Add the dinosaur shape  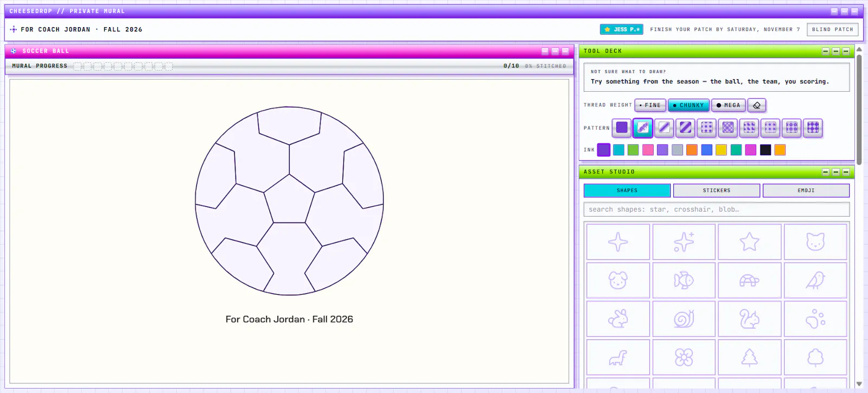point(618,357)
